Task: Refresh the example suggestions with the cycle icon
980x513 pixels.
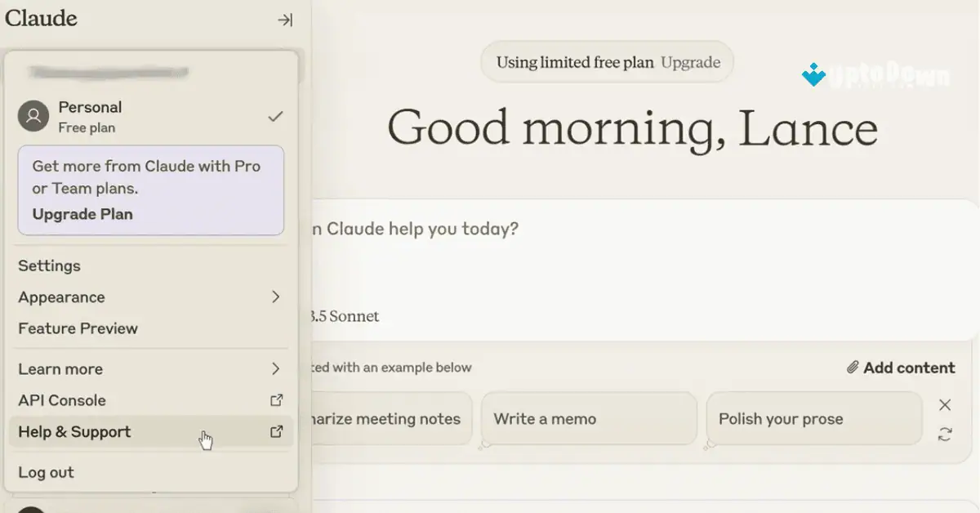Action: click(945, 435)
